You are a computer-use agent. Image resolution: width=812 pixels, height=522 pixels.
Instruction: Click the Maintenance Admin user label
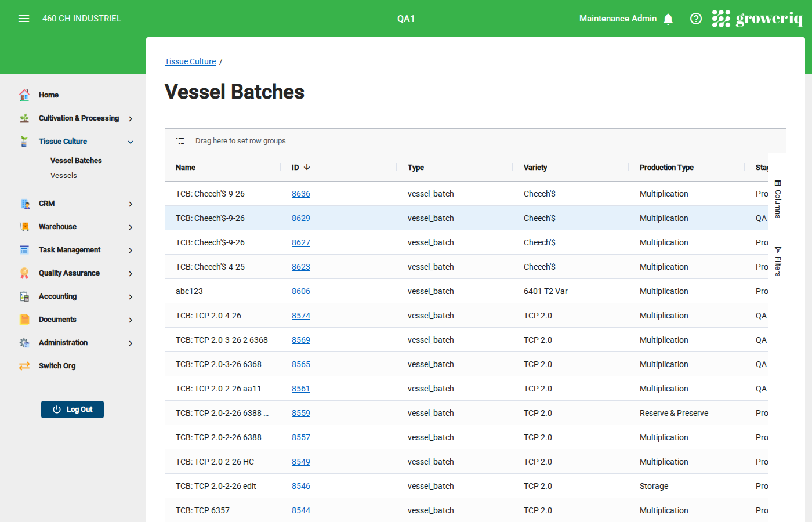618,19
